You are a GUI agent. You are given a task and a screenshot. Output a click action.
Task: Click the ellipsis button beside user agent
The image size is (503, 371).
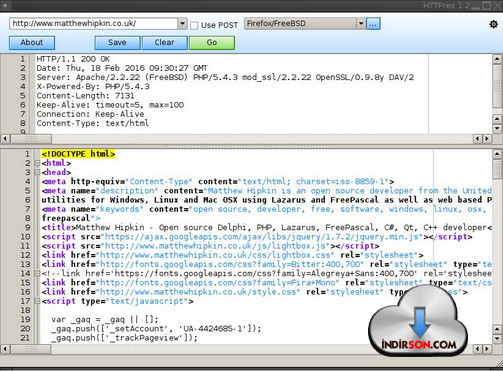tap(373, 24)
